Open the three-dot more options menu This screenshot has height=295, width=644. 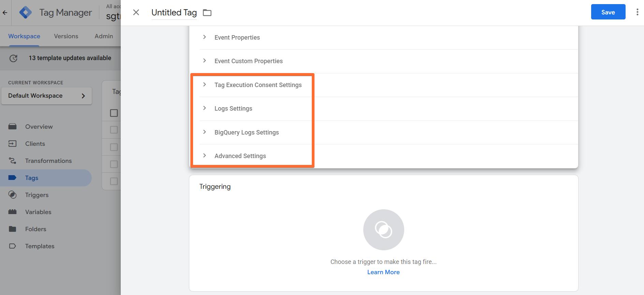[637, 12]
